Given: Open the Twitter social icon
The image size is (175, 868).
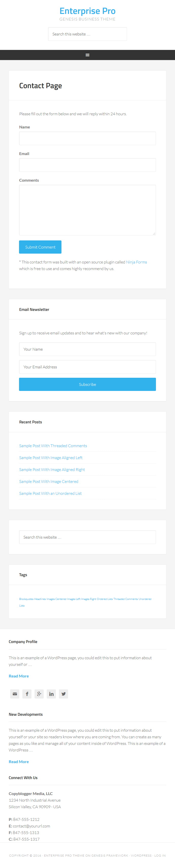Looking at the screenshot, I should pyautogui.click(x=63, y=694).
